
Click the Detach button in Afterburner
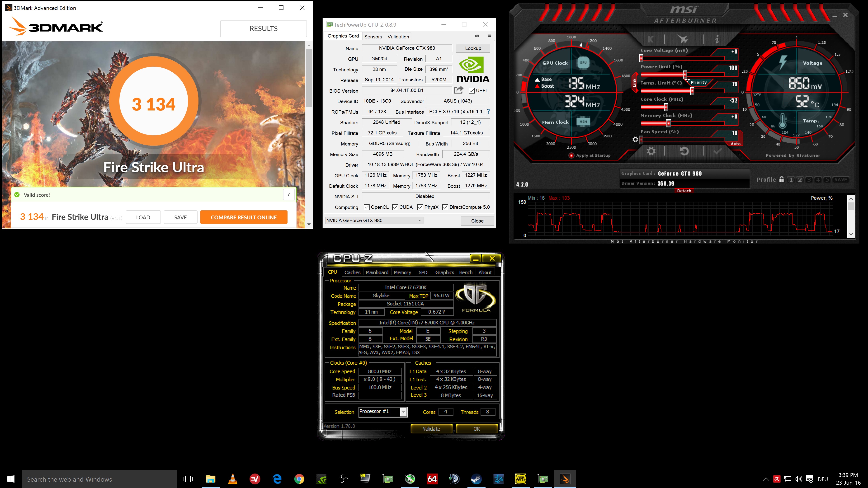tap(684, 191)
